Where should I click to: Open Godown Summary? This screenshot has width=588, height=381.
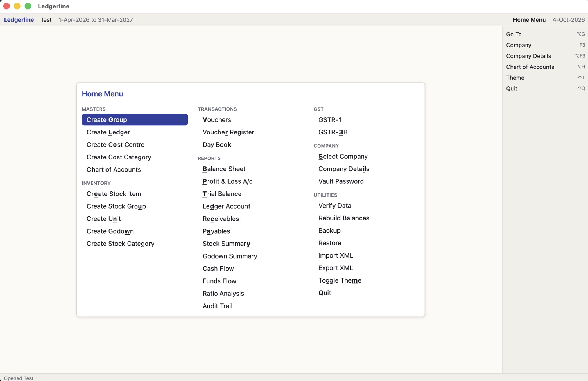coord(251,256)
